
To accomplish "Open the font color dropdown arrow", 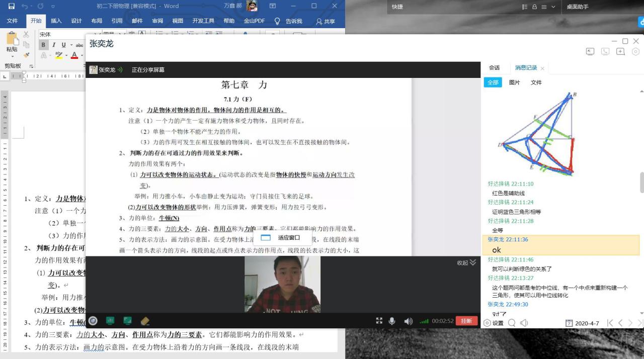I will [82, 55].
